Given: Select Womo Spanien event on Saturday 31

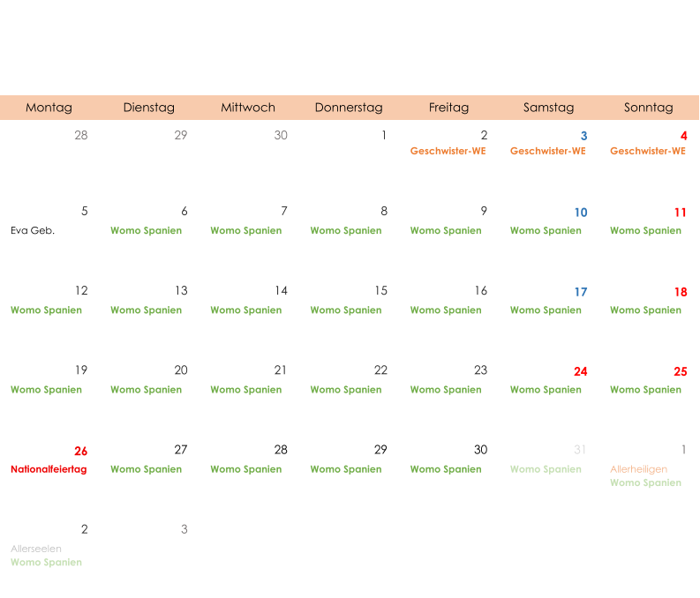Looking at the screenshot, I should [546, 469].
